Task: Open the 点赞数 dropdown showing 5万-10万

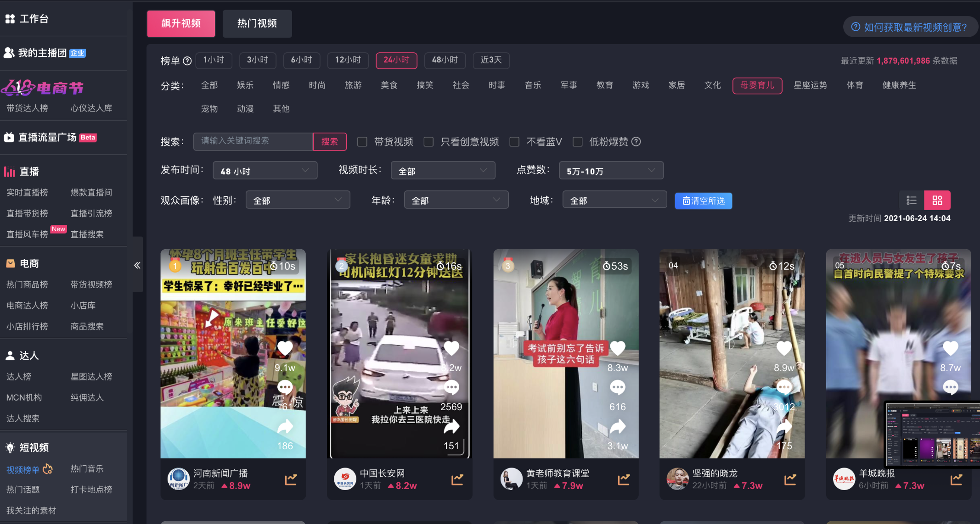Action: point(611,171)
